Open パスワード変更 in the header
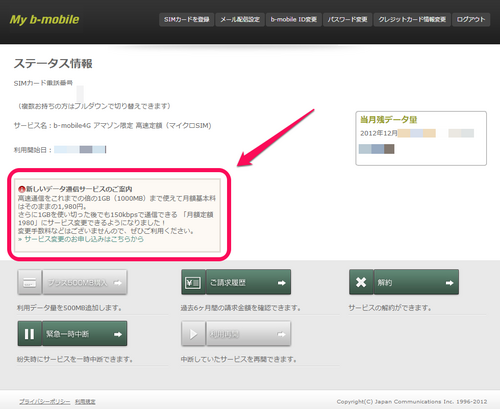 coord(347,19)
